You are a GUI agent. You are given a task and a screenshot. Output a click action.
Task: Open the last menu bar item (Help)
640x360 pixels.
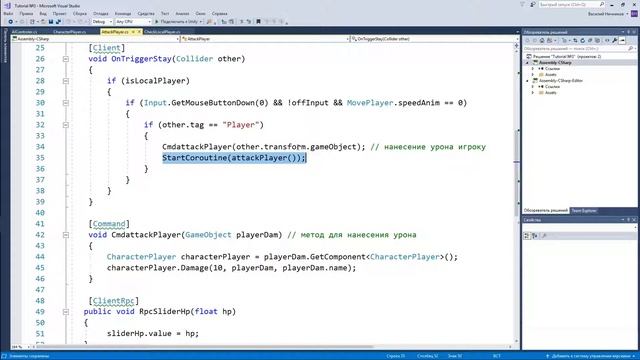tap(220, 13)
